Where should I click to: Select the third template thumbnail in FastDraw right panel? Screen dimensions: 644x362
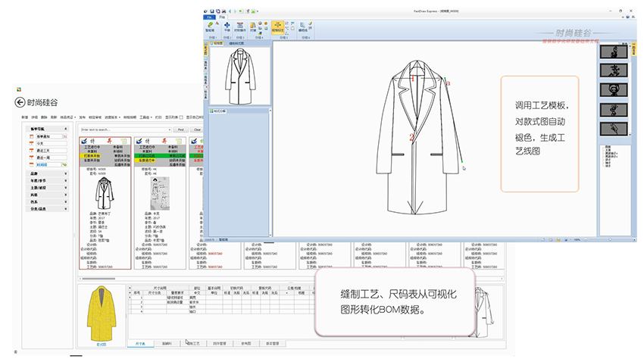point(614,90)
